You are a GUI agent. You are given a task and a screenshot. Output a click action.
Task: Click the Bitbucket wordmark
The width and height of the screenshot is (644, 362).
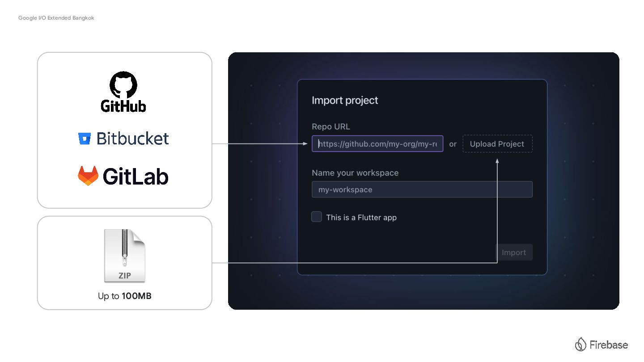[x=133, y=139]
